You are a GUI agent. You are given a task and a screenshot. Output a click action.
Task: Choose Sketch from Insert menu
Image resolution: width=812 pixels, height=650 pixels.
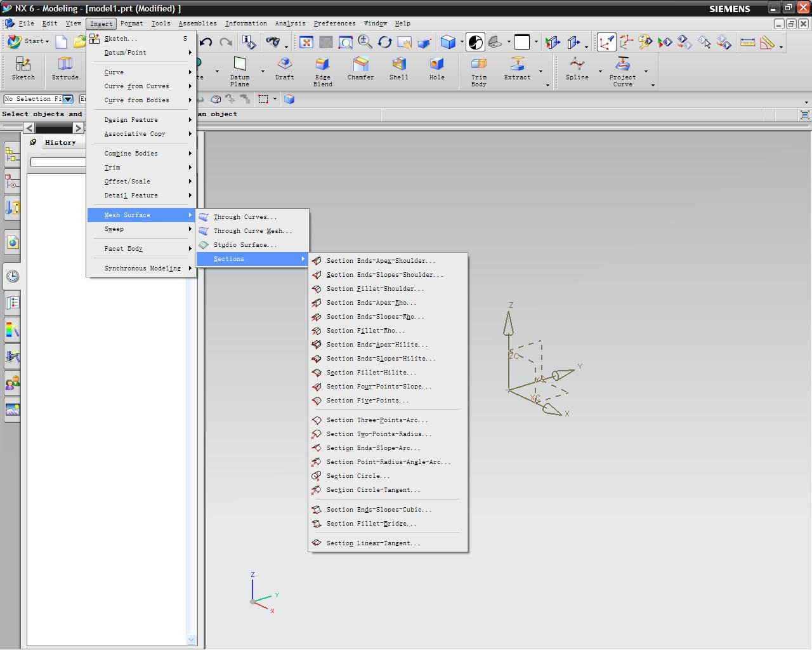click(x=141, y=39)
